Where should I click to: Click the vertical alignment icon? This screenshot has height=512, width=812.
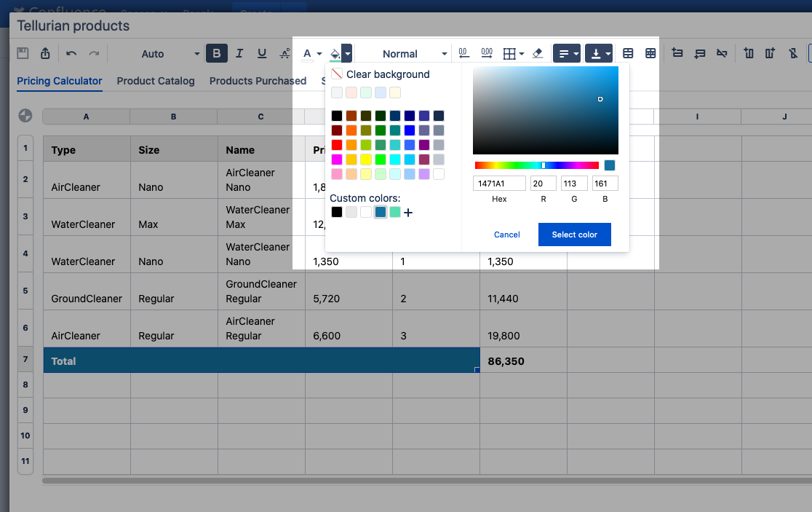596,54
